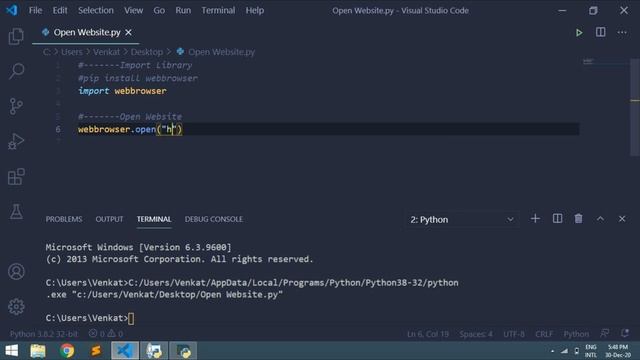This screenshot has height=360, width=640.
Task: Select Python 3.8.2 32-bit interpreter
Action: 44,334
